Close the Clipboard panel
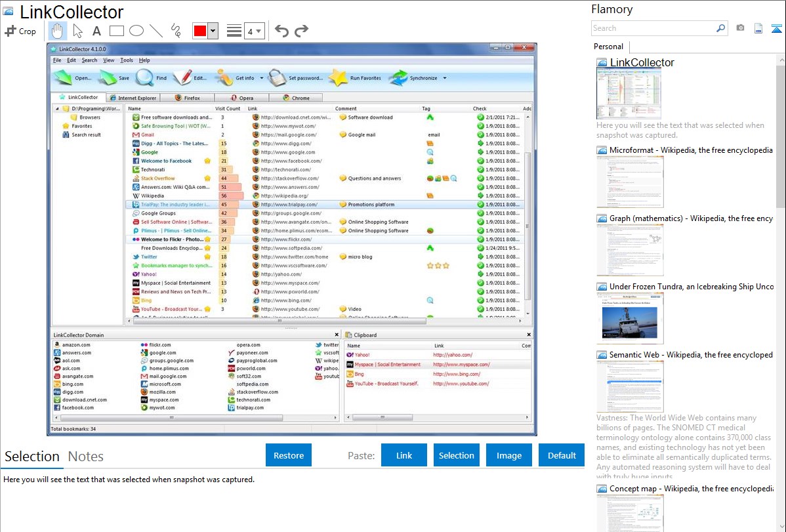 pyautogui.click(x=529, y=335)
